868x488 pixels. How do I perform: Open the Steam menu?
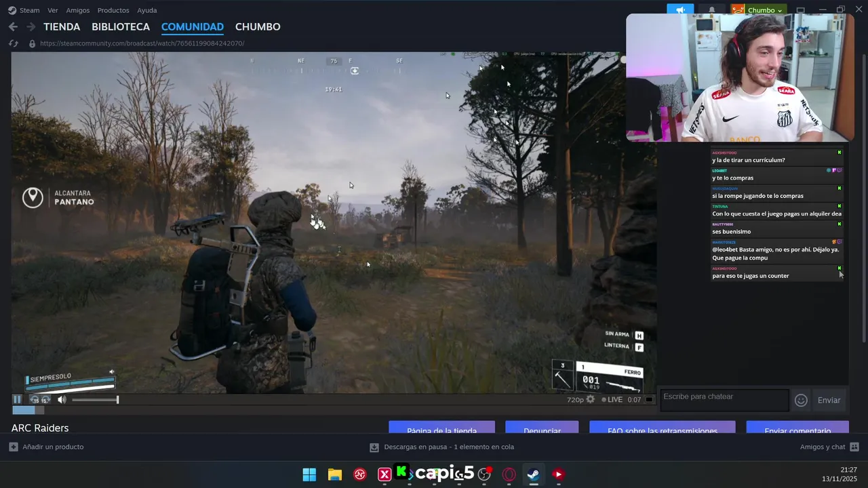point(29,10)
